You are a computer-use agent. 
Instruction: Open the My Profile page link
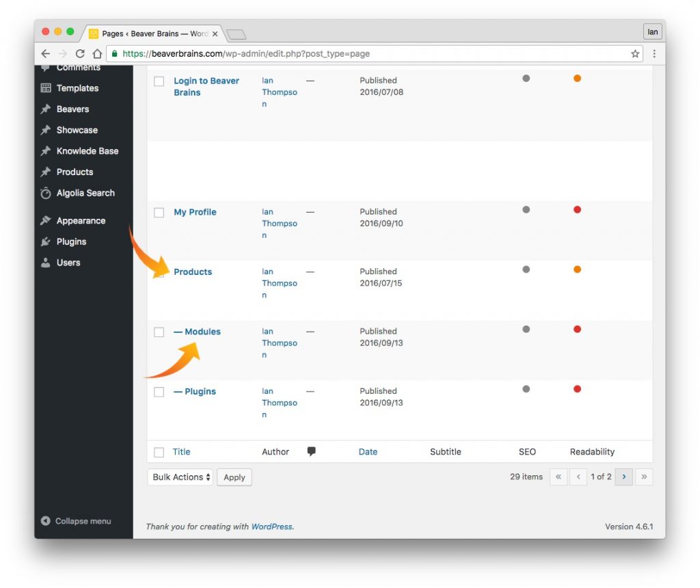(x=195, y=212)
